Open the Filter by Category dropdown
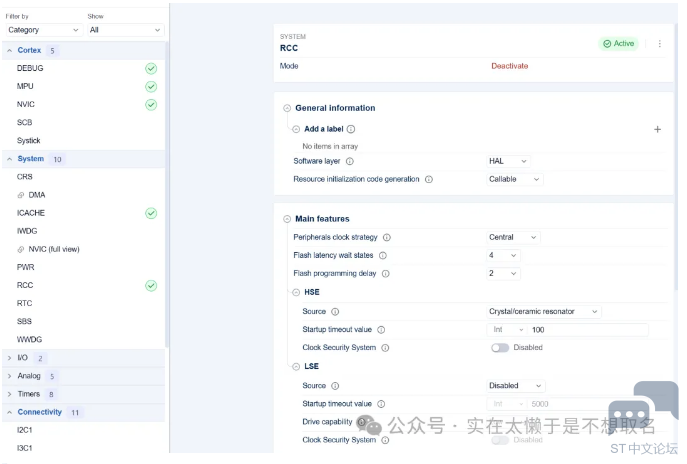Image resolution: width=687 pixels, height=464 pixels. point(42,30)
